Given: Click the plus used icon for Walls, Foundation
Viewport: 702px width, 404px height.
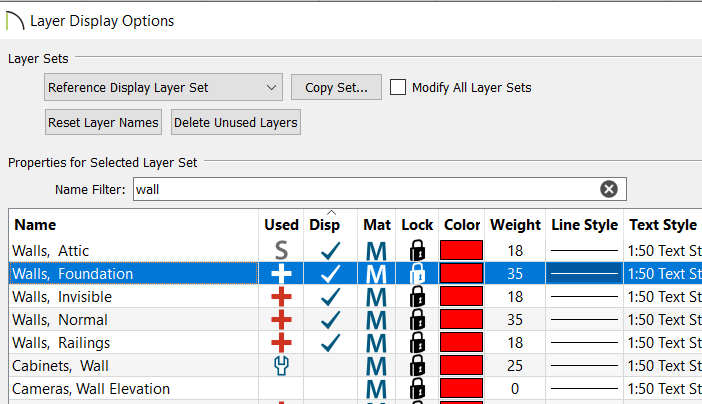Looking at the screenshot, I should tap(281, 274).
